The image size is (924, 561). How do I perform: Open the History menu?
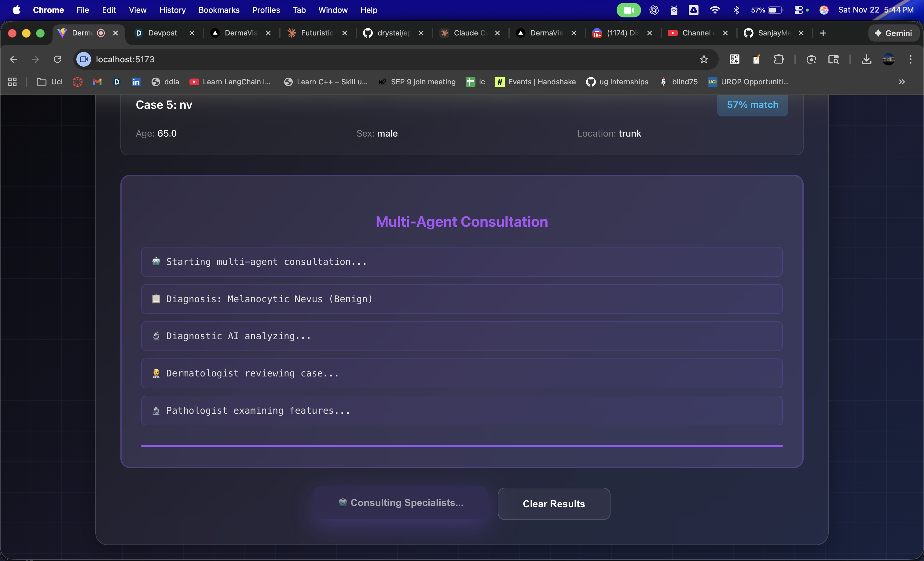(x=172, y=10)
